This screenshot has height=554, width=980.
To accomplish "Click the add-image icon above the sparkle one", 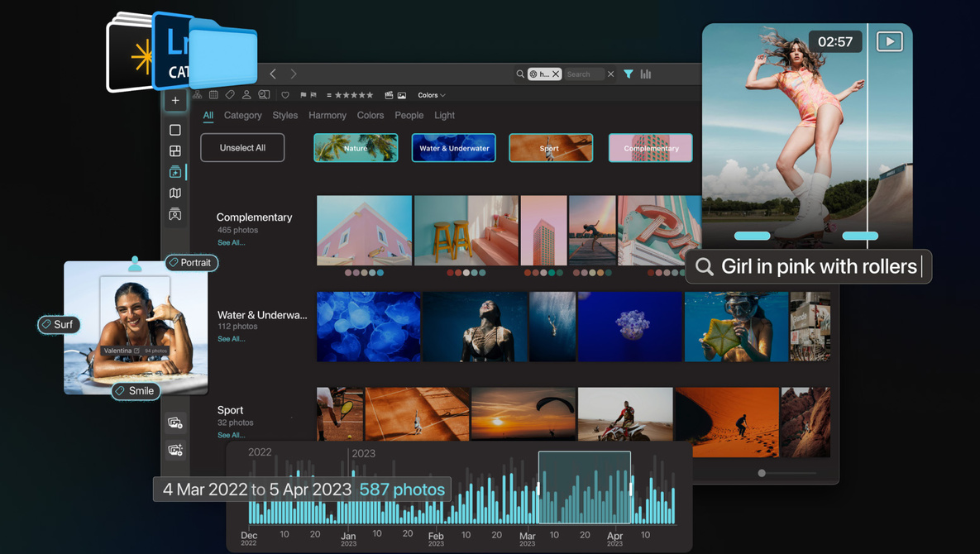I will (175, 423).
